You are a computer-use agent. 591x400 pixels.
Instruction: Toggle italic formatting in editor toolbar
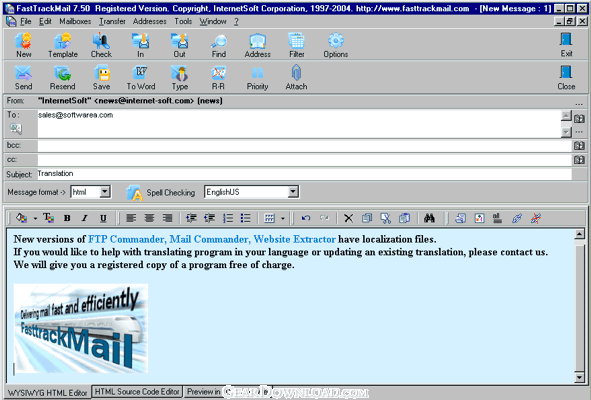click(x=85, y=218)
